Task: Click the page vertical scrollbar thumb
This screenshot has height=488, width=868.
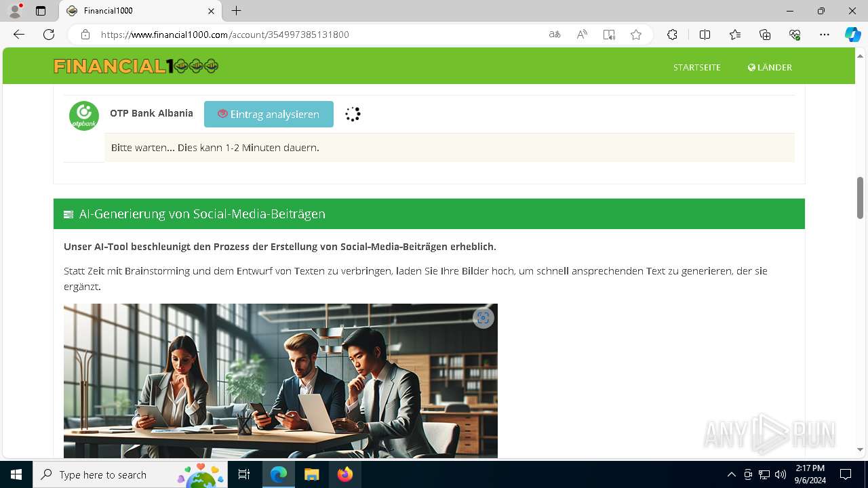Action: [x=860, y=198]
